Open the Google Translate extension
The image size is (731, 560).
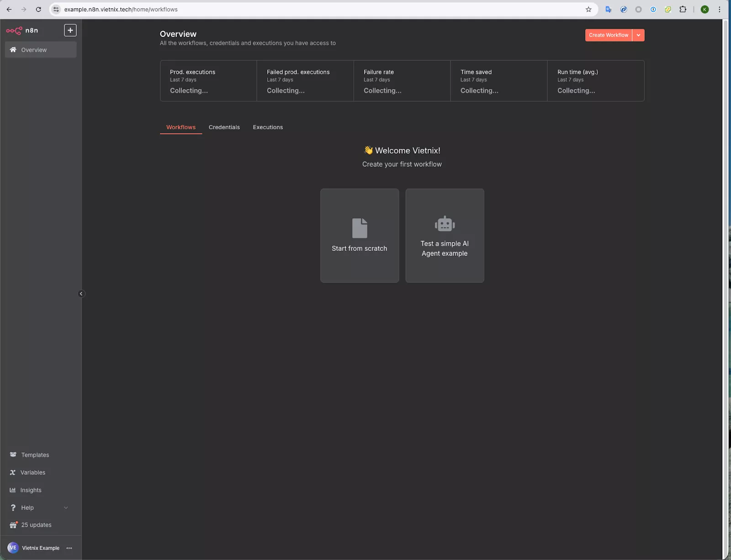pyautogui.click(x=609, y=9)
